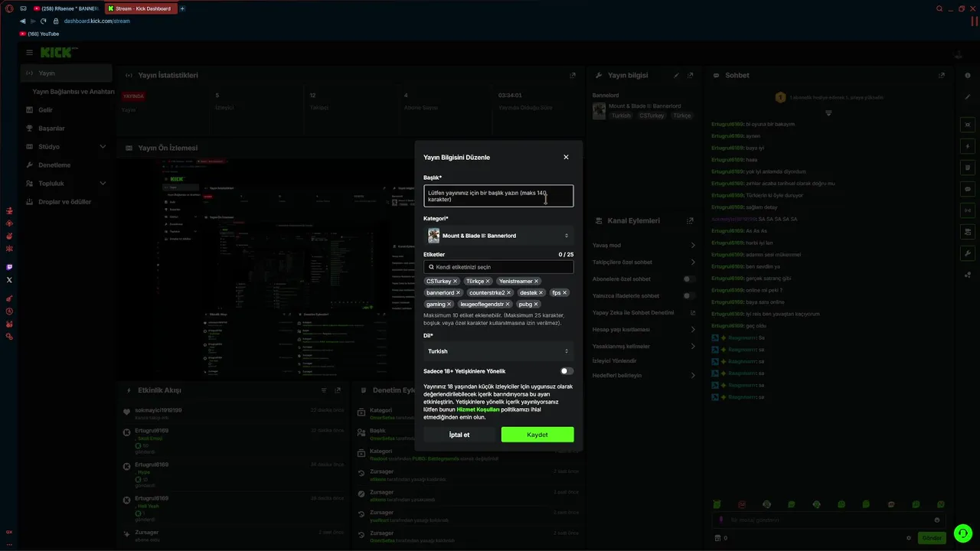
Task: Pop out the Yayın bilgisi panel
Action: [691, 75]
